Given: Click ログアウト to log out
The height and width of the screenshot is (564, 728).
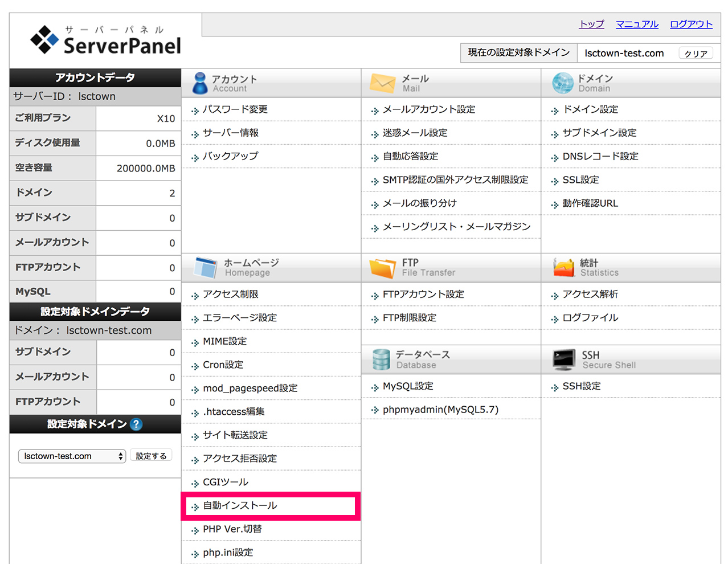Looking at the screenshot, I should (691, 24).
